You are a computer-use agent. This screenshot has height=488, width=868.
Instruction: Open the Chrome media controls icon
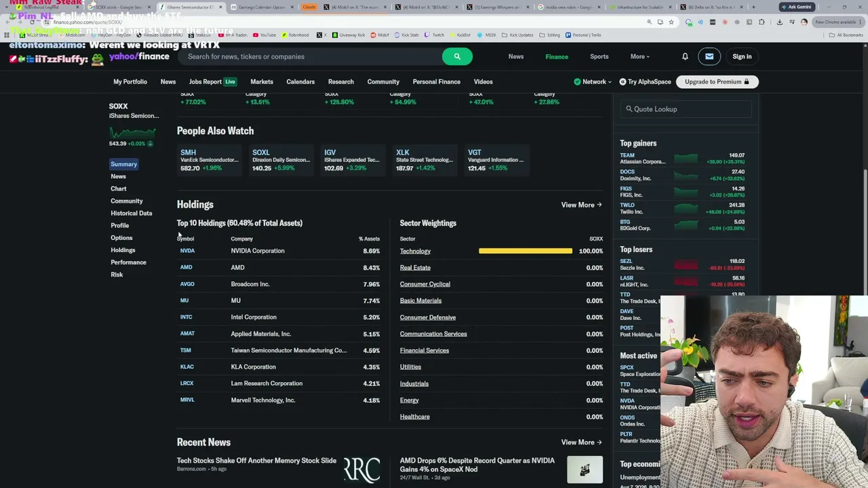tap(791, 22)
